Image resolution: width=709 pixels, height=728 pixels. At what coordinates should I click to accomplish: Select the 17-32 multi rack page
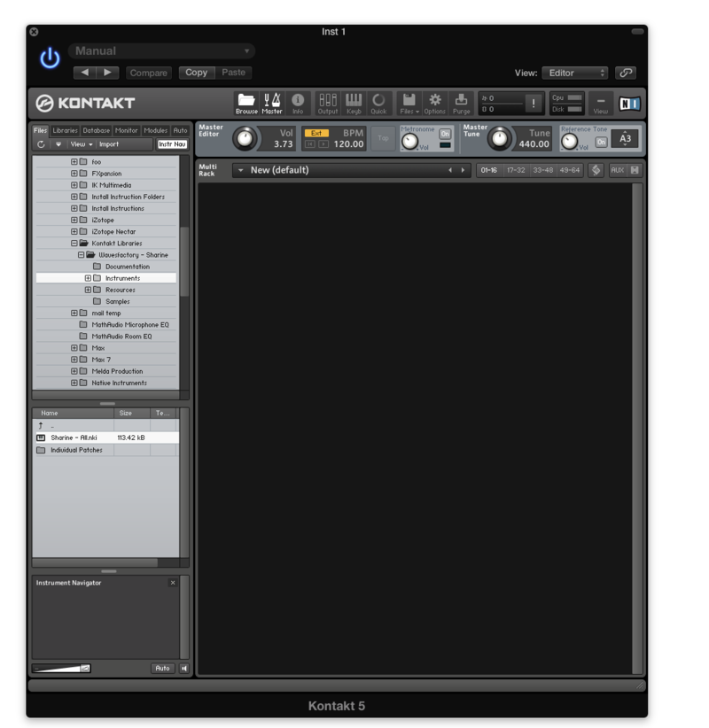(516, 170)
